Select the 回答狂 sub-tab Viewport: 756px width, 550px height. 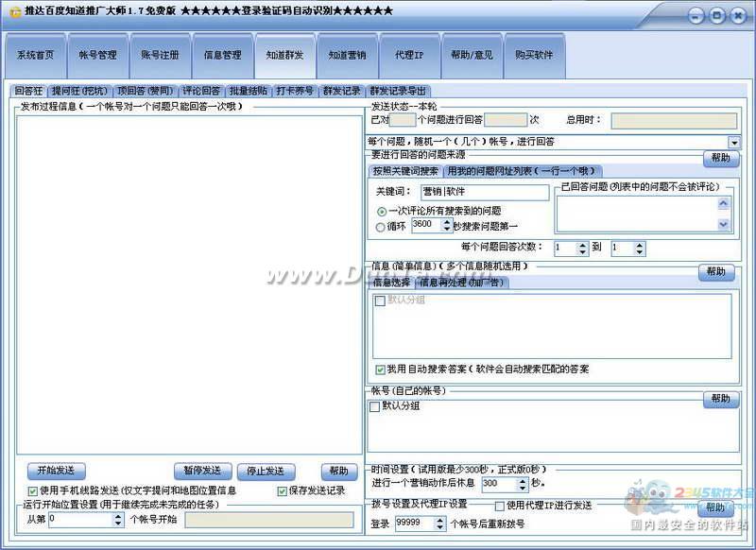tap(29, 91)
